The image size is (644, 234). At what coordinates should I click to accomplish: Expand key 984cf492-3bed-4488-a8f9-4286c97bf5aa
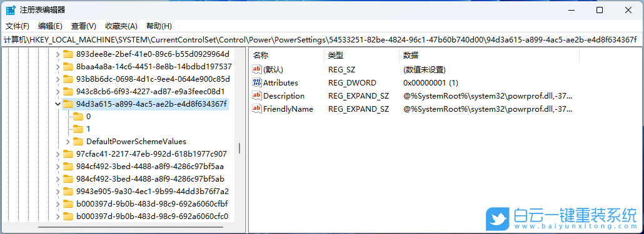point(58,167)
